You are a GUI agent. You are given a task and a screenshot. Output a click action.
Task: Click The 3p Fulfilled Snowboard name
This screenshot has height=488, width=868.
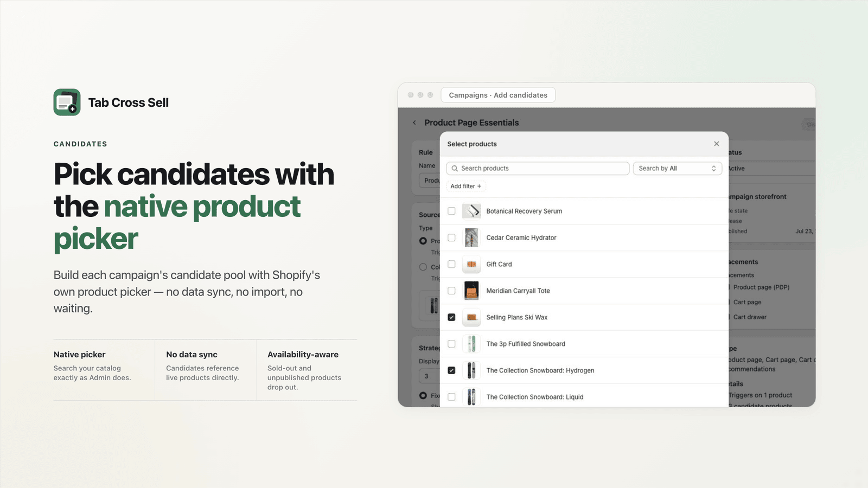(x=526, y=344)
